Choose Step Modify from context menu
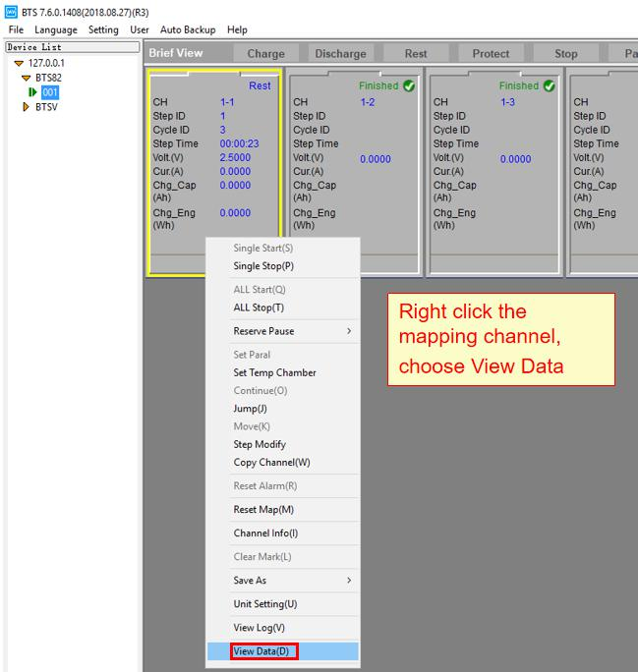This screenshot has width=638, height=672. [282, 444]
